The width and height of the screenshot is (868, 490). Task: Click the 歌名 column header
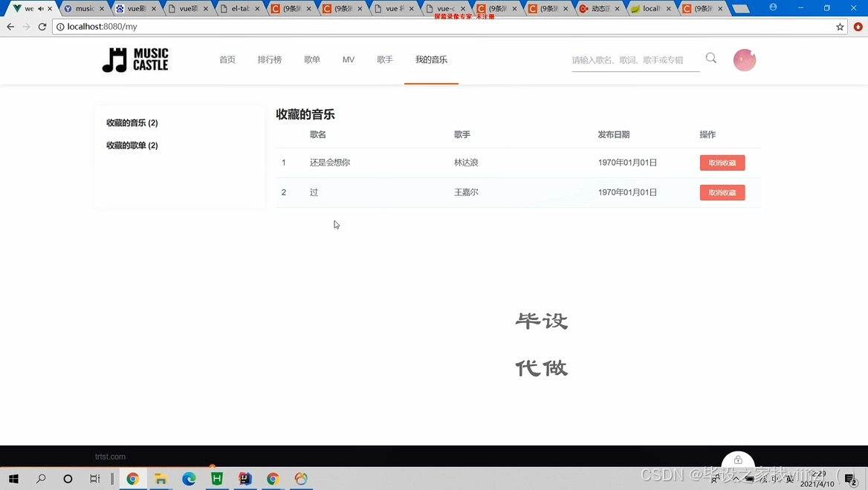(318, 134)
